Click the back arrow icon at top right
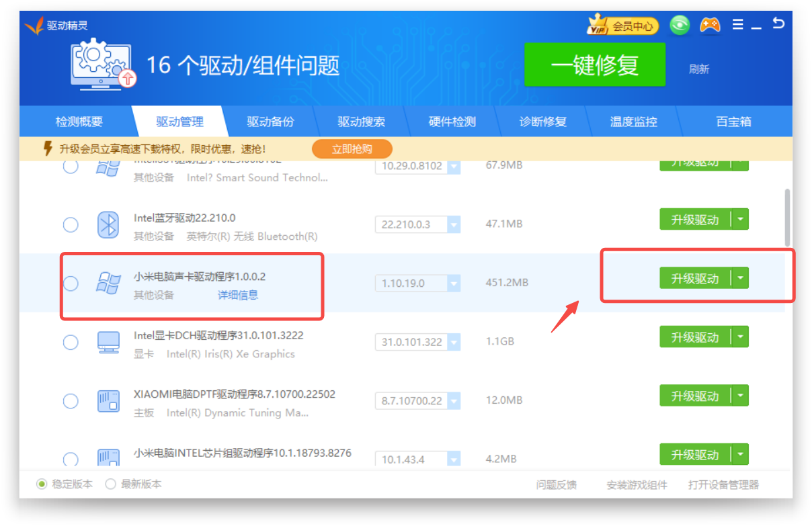 pos(778,24)
